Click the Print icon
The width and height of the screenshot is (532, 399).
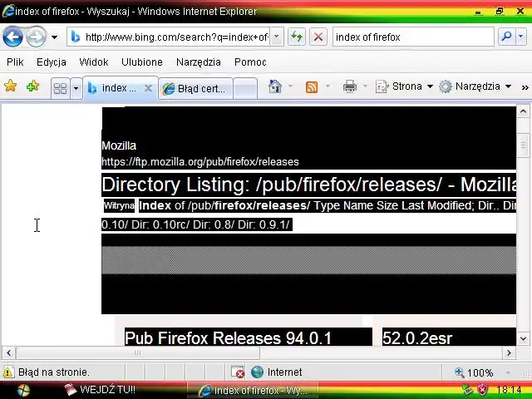coord(349,86)
